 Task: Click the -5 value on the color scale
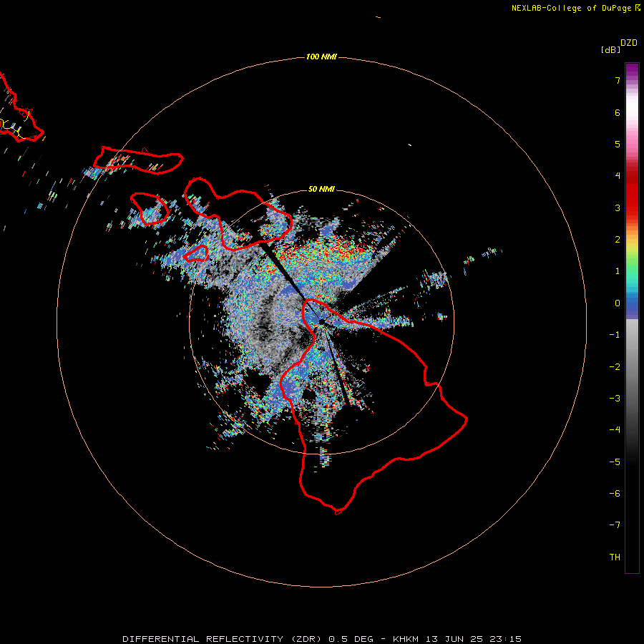[615, 462]
